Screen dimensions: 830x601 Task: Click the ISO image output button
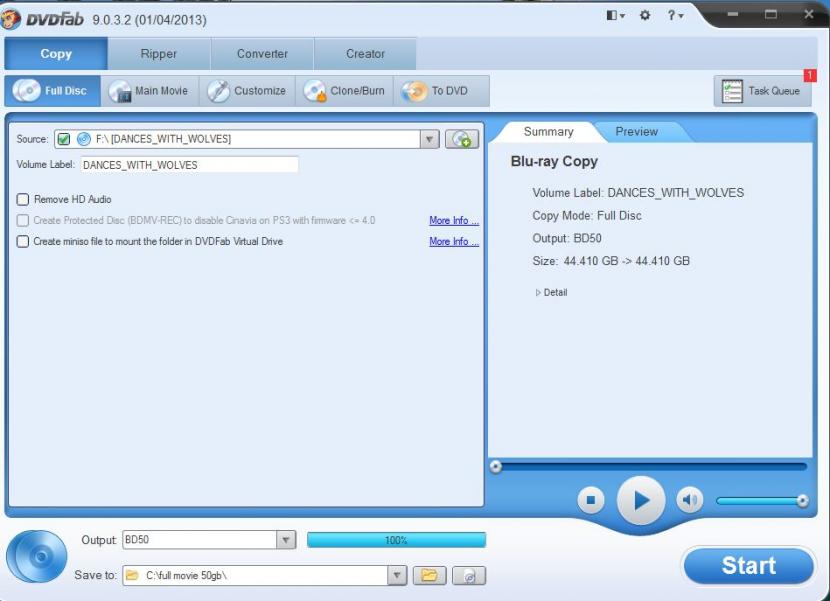469,576
